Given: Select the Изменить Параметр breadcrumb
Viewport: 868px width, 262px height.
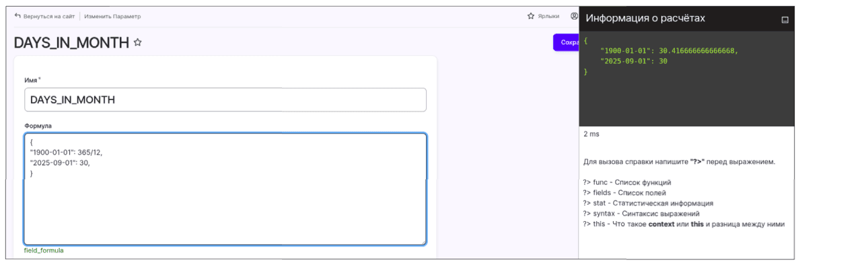Looking at the screenshot, I should tap(112, 16).
